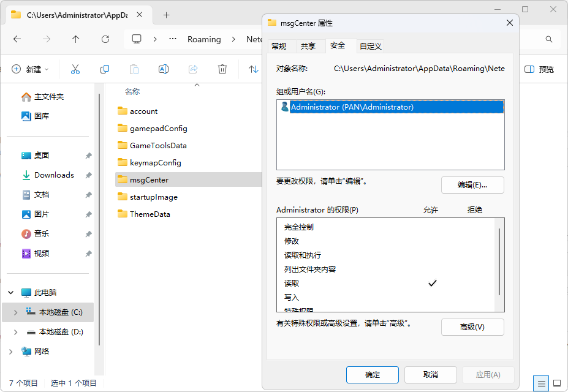Image resolution: width=568 pixels, height=392 pixels.
Task: Click the Rename icon in toolbar
Action: pos(164,69)
